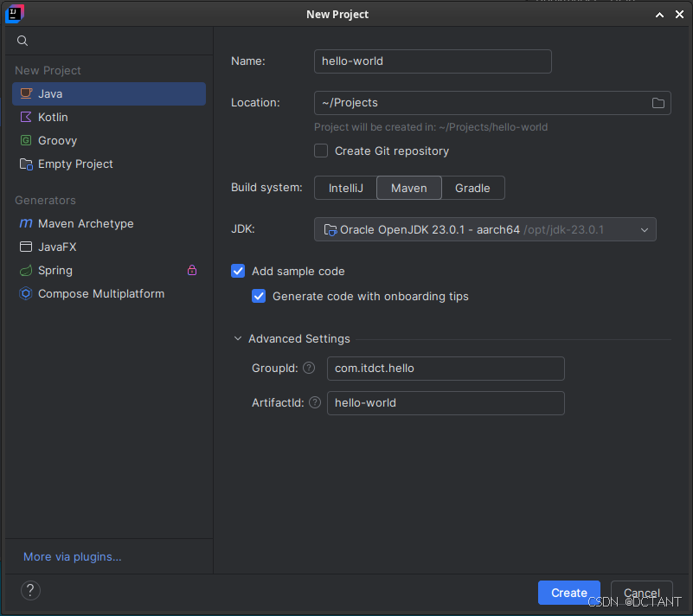Choose Compose Multiplatform generator

(x=109, y=293)
